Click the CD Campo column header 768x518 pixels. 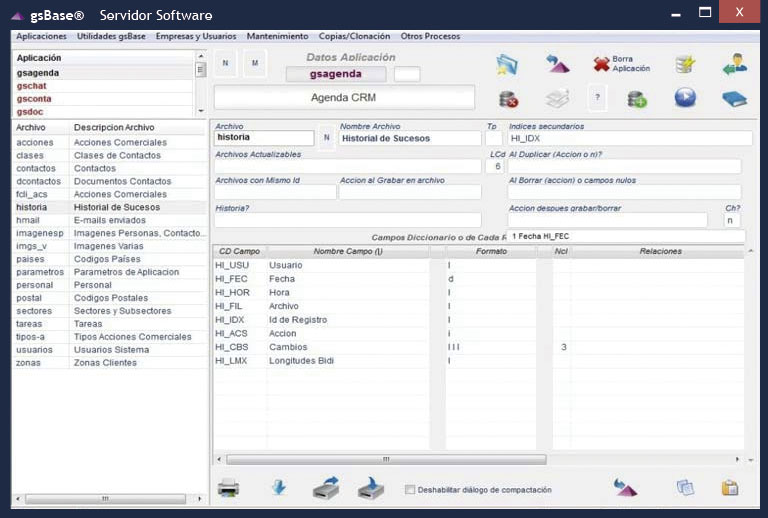tap(240, 251)
